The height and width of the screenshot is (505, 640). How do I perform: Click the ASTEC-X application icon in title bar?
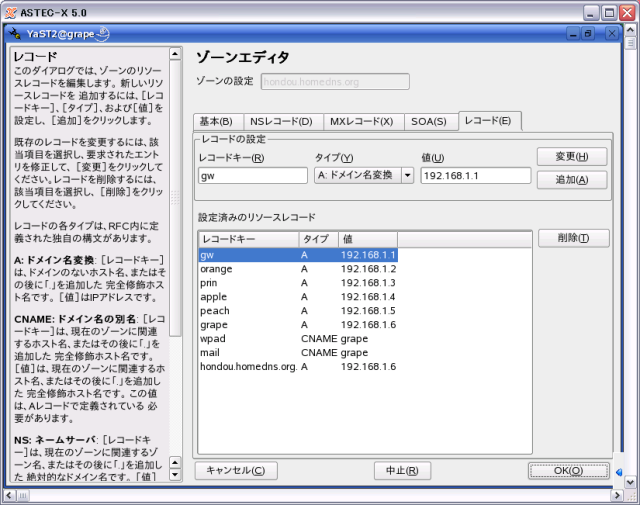(x=9, y=10)
